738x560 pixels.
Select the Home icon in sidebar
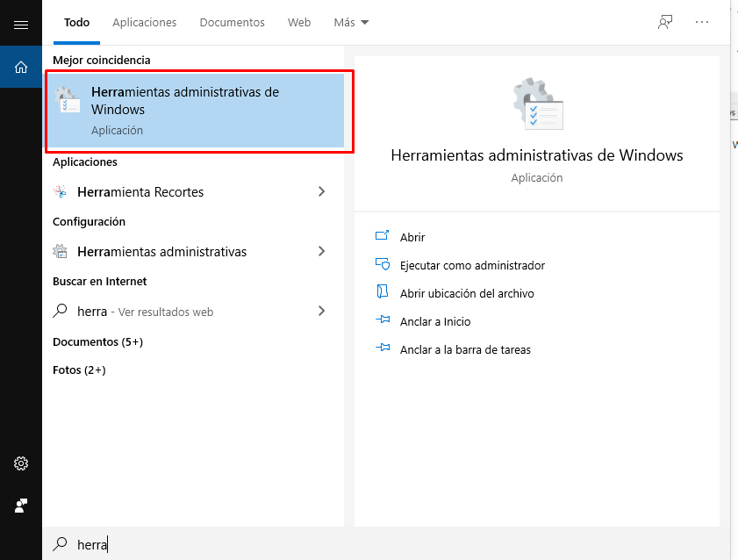click(x=21, y=67)
